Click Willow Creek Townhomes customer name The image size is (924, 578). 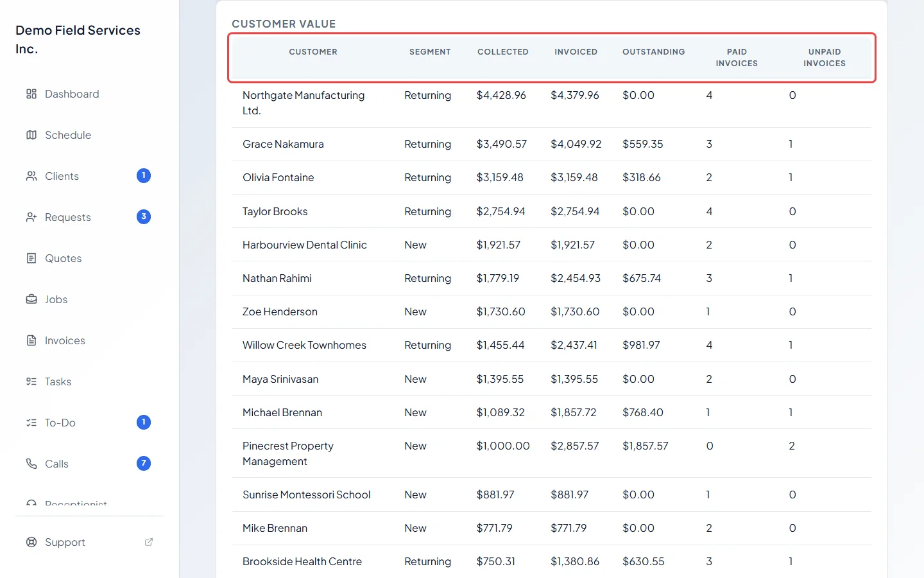[304, 345]
